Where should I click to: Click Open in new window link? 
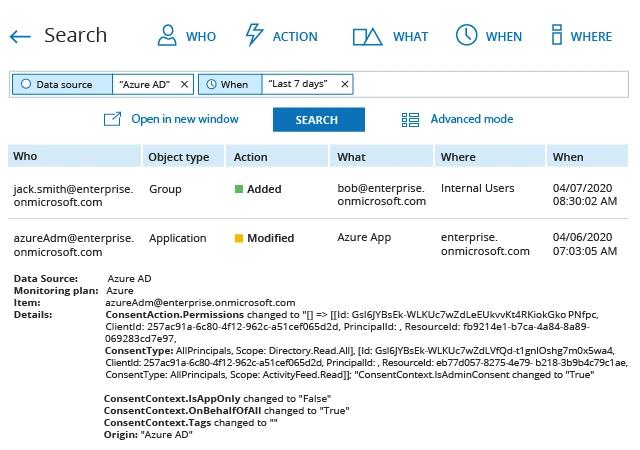(185, 119)
